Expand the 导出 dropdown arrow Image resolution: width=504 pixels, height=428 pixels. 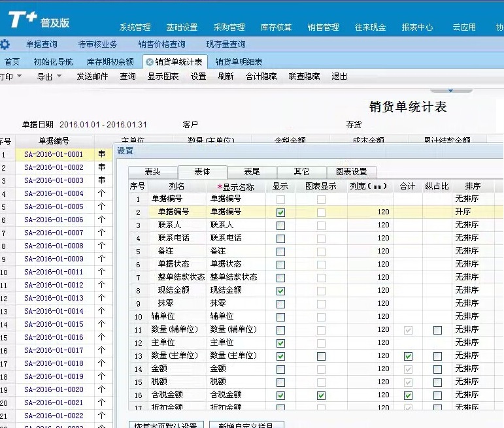59,76
